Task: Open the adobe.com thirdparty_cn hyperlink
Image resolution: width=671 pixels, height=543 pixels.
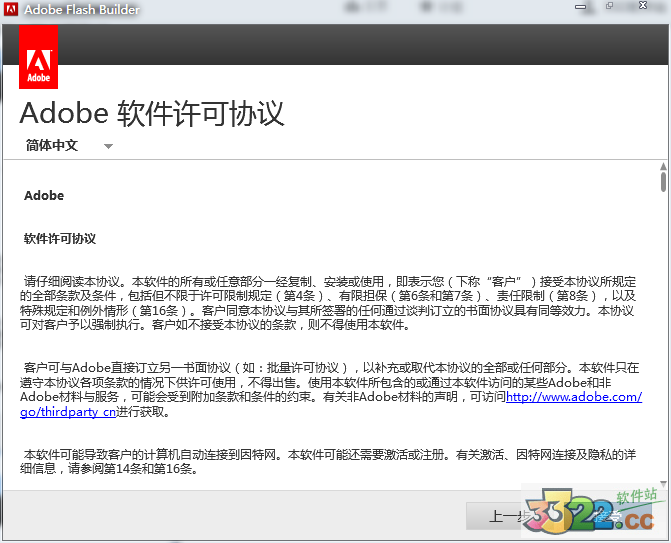Action: coord(574,397)
